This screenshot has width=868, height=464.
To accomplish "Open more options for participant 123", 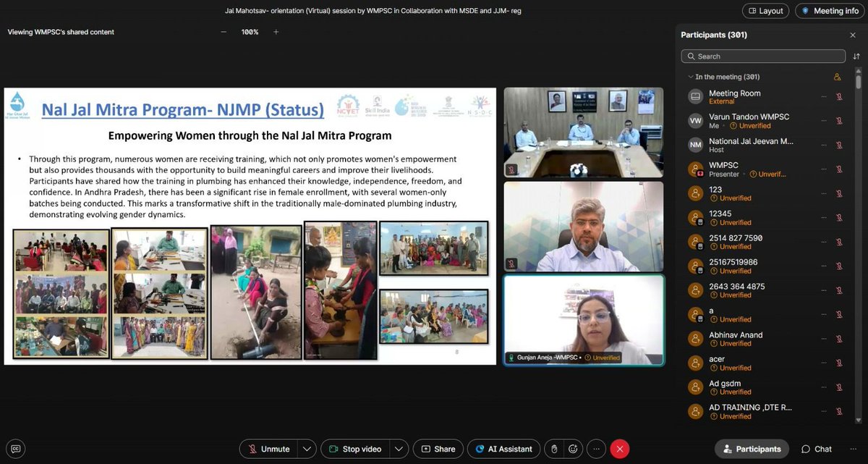I will 823,193.
